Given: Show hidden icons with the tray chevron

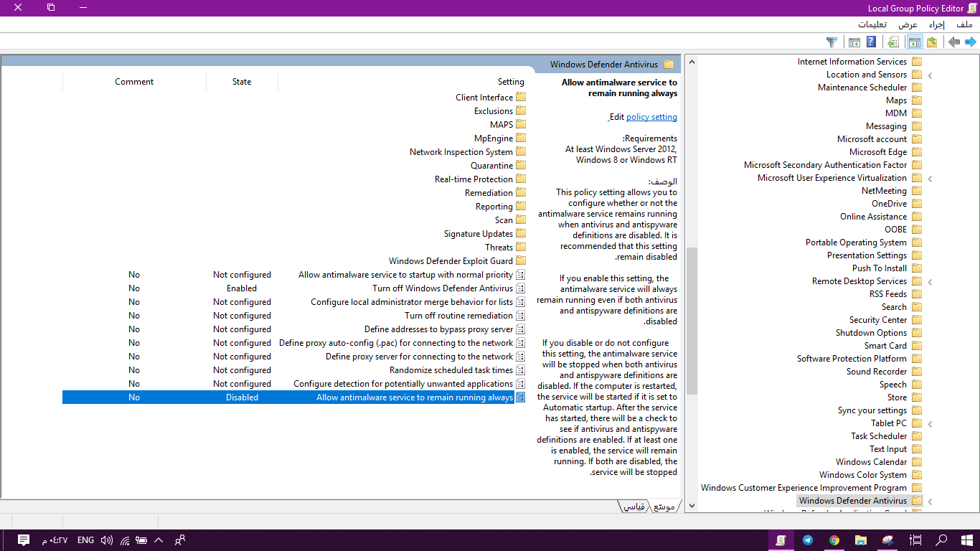Looking at the screenshot, I should 159,540.
